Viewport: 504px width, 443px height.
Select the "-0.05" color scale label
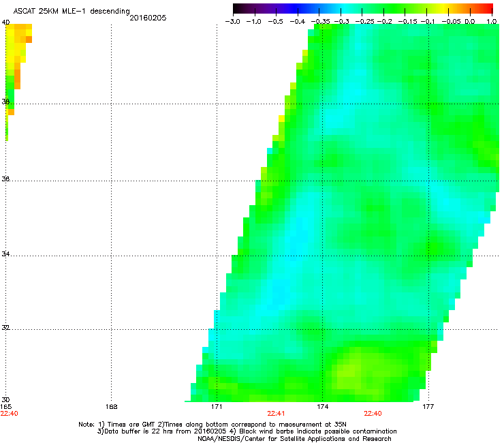click(x=451, y=22)
